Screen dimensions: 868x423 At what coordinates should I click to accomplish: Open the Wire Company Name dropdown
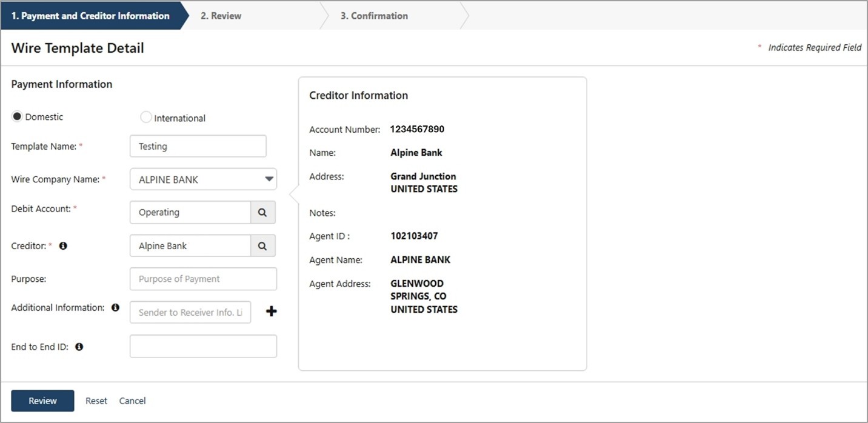[203, 179]
